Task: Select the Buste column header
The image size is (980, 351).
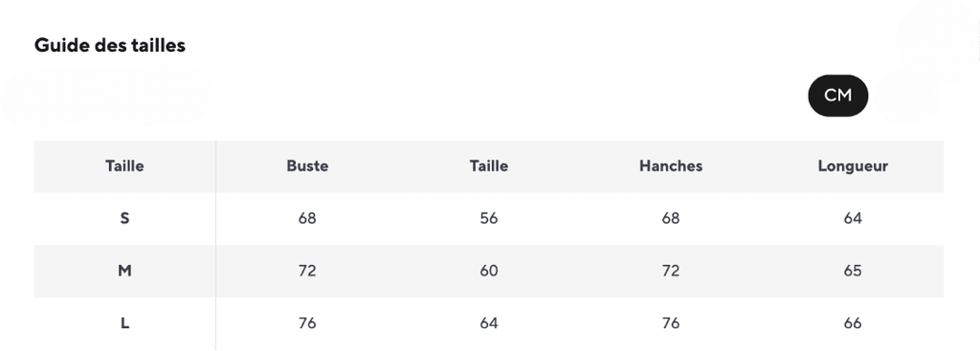Action: (307, 166)
